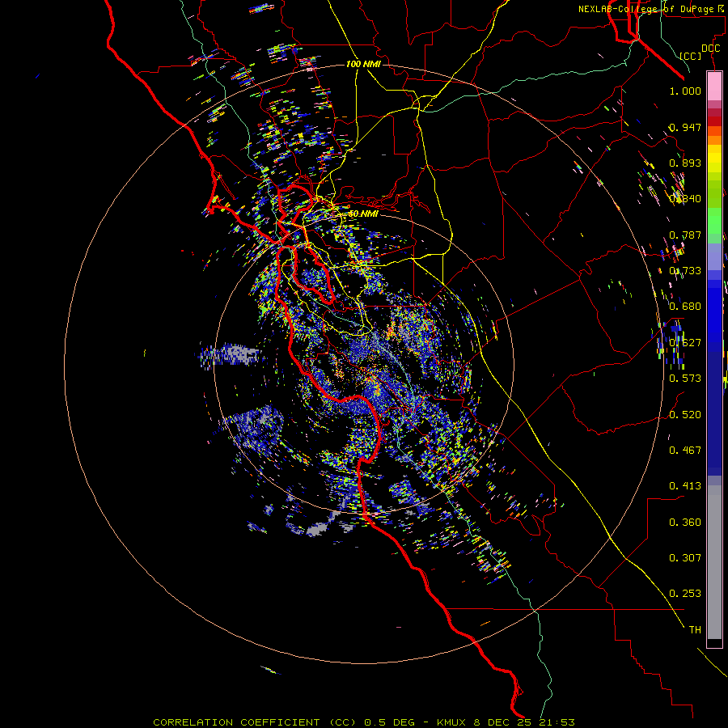The width and height of the screenshot is (728, 728).
Task: Click the 1.000 legend value
Action: [685, 91]
